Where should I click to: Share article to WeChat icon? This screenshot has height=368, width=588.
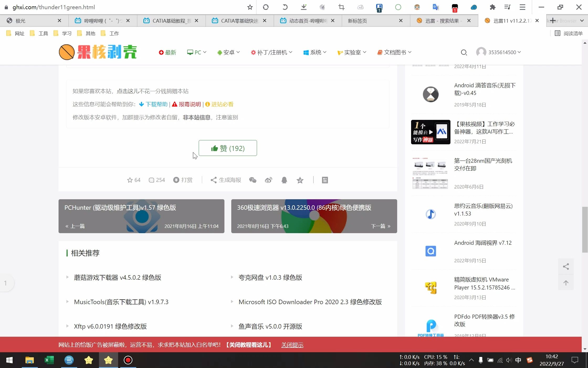click(253, 180)
